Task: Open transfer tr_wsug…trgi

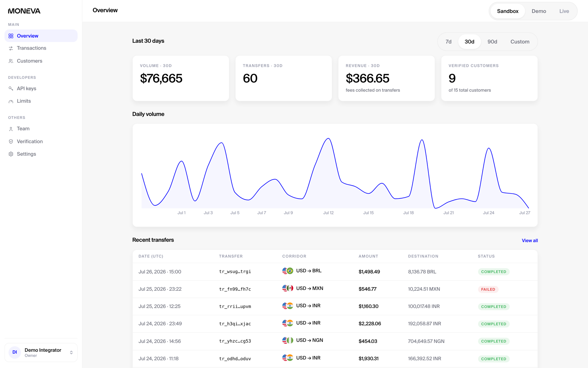Action: pyautogui.click(x=235, y=272)
